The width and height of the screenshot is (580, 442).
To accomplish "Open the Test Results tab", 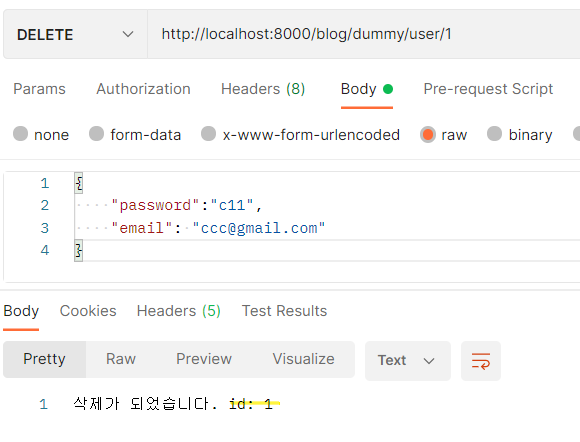I will [x=284, y=311].
